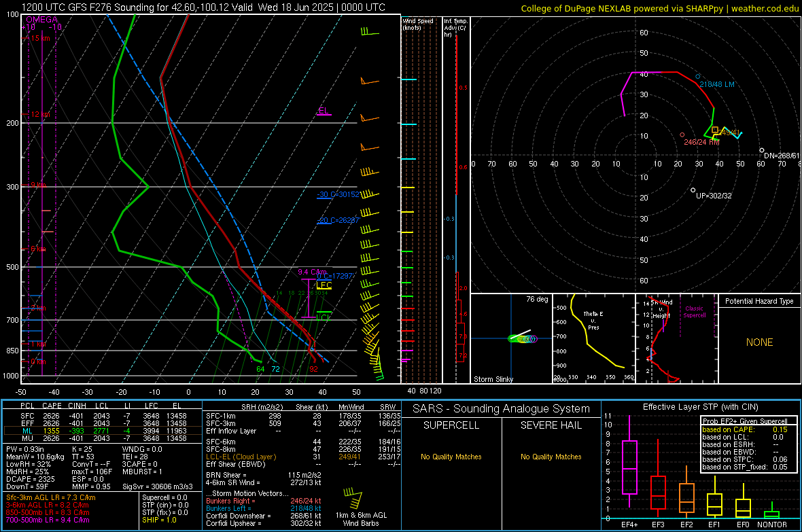Click the "Supercell = 0.0" composite value

[164, 497]
